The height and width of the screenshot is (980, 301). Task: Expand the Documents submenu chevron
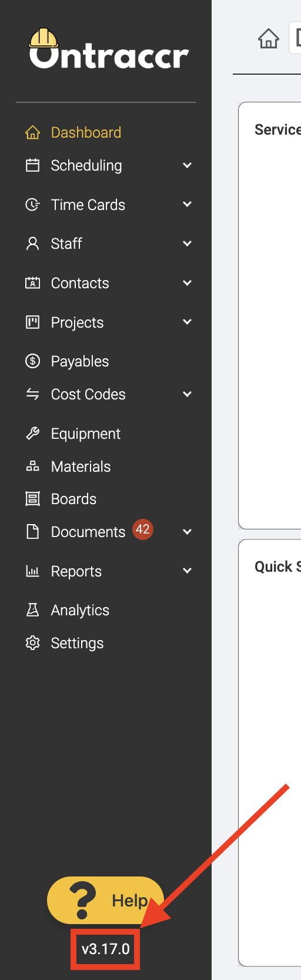[188, 532]
